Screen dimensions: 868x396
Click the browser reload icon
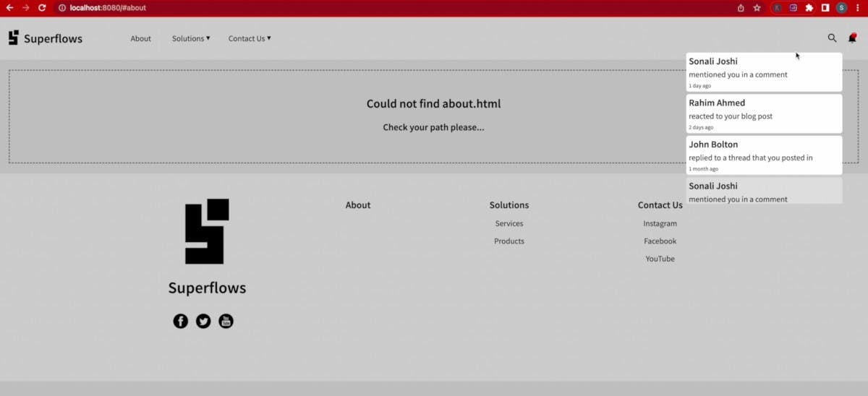click(42, 8)
